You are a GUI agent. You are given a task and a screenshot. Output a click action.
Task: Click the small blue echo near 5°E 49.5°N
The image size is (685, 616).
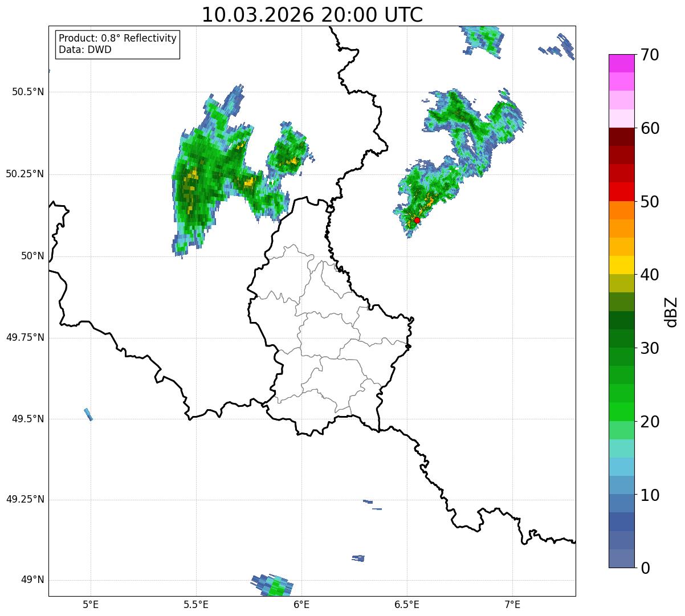tap(88, 414)
